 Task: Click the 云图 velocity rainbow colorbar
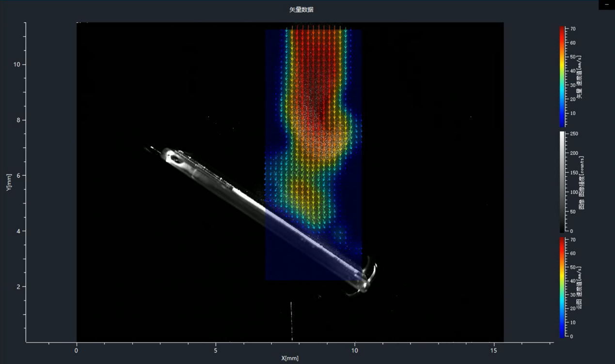click(562, 287)
